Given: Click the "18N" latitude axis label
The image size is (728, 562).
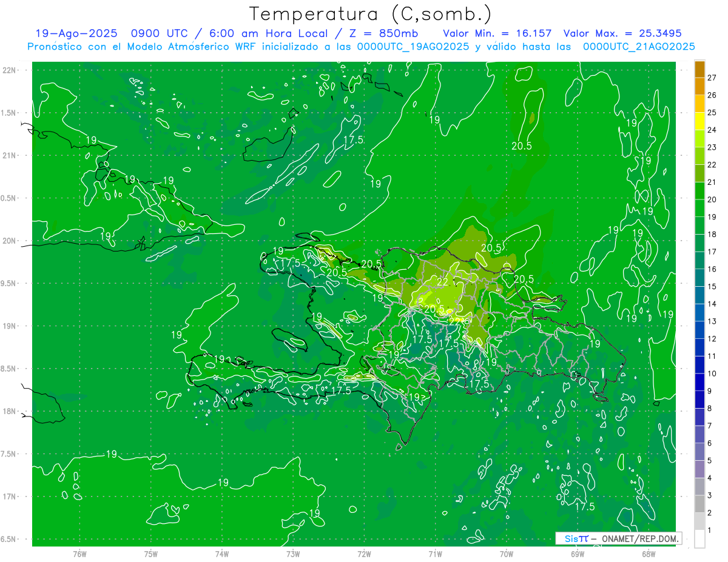Looking at the screenshot, I should point(10,412).
